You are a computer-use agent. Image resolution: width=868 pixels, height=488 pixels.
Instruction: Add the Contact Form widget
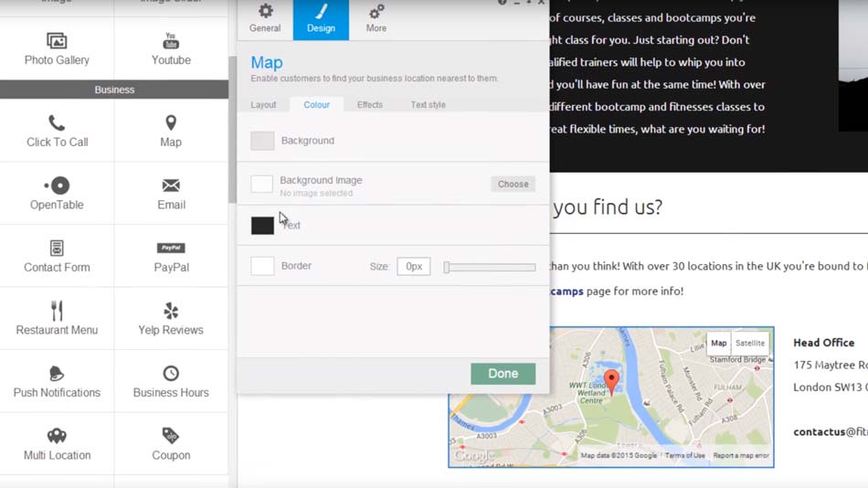click(x=57, y=256)
